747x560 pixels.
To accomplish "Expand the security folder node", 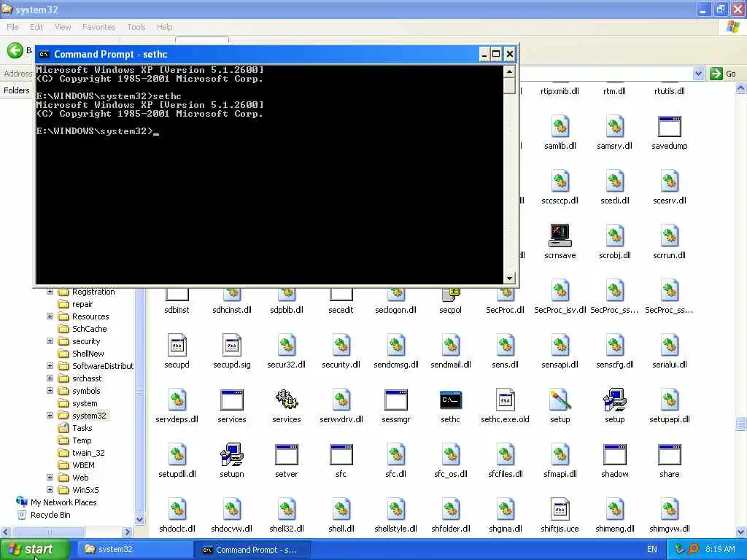I will click(50, 341).
